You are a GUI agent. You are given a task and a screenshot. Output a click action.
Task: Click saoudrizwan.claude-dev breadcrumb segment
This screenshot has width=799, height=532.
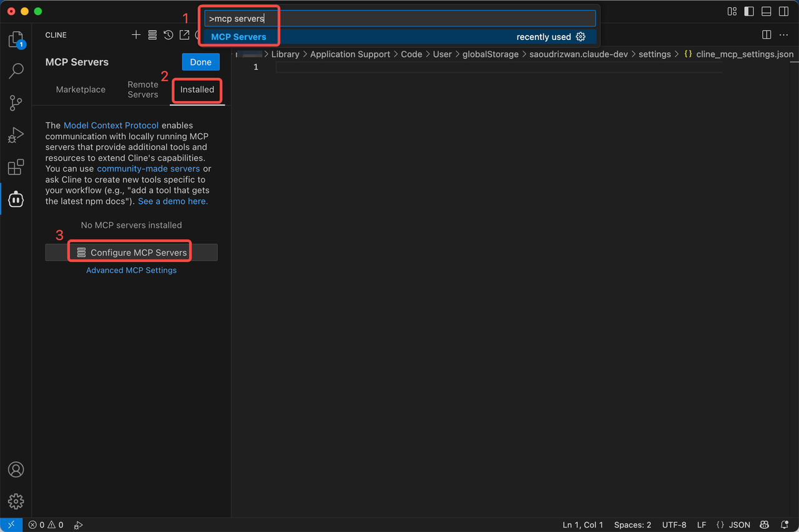[x=579, y=54]
